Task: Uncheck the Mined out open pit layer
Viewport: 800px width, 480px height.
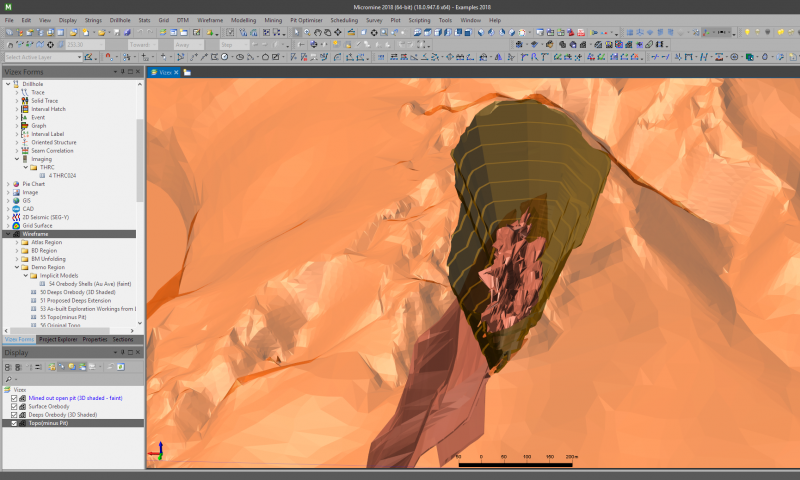Action: click(x=14, y=398)
